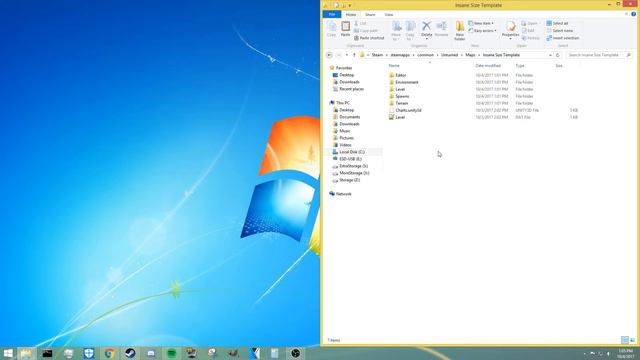
Task: Open the recent locations dropdown arrow
Action: pos(347,55)
